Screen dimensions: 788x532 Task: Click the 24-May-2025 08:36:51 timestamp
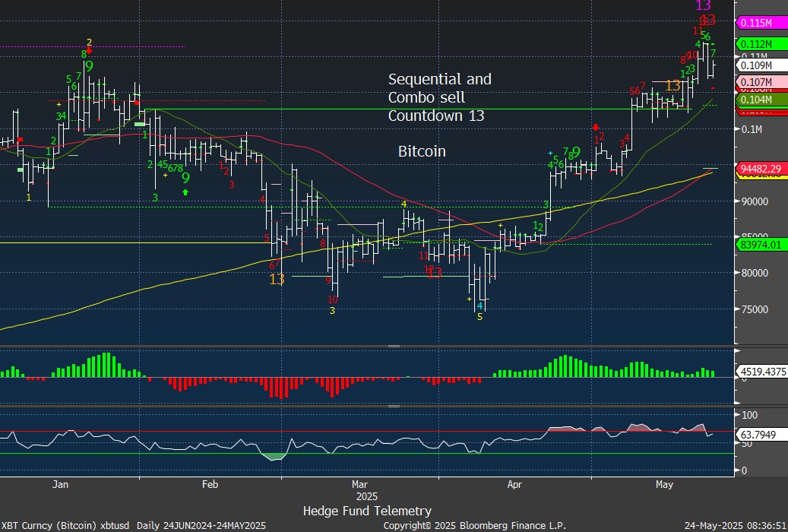(x=736, y=525)
